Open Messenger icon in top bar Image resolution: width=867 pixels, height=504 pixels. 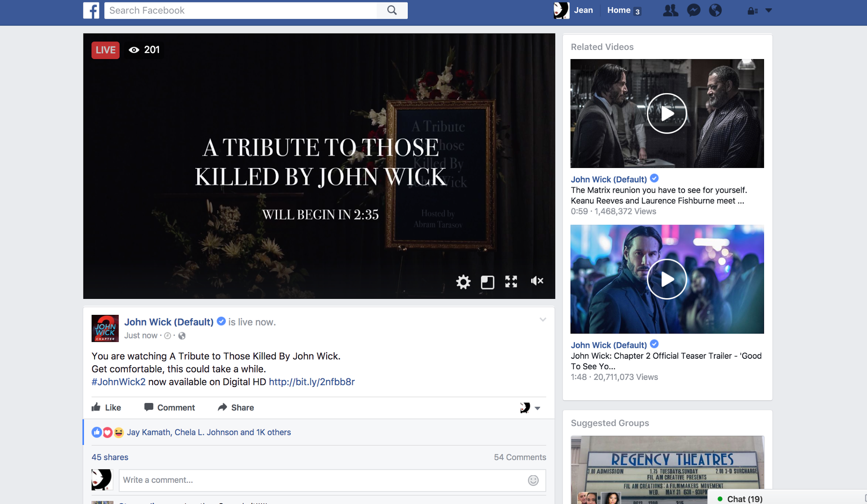pos(693,10)
